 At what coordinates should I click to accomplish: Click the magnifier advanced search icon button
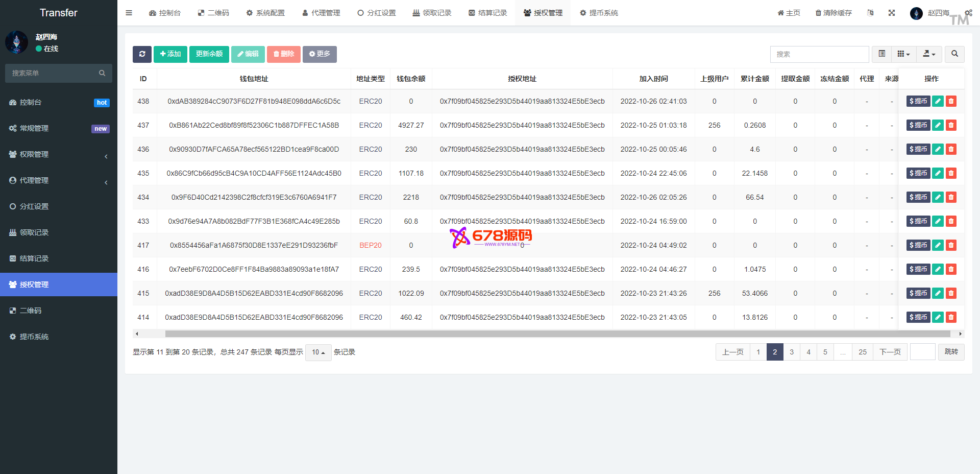tap(954, 54)
